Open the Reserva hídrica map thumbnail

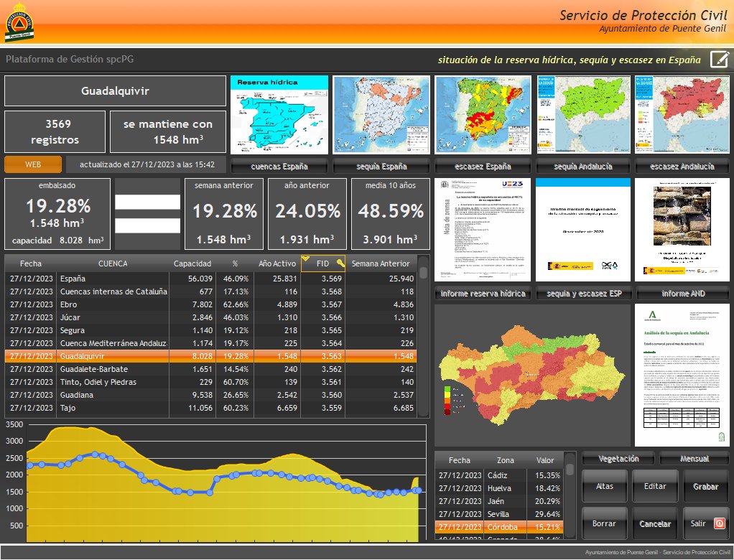279,115
